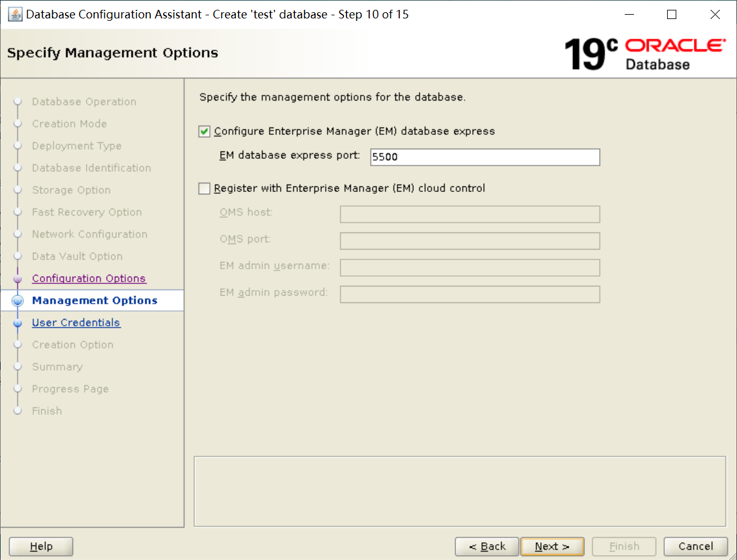The width and height of the screenshot is (737, 560).
Task: Click the 'Specify the management options' instruction text
Action: [x=333, y=98]
